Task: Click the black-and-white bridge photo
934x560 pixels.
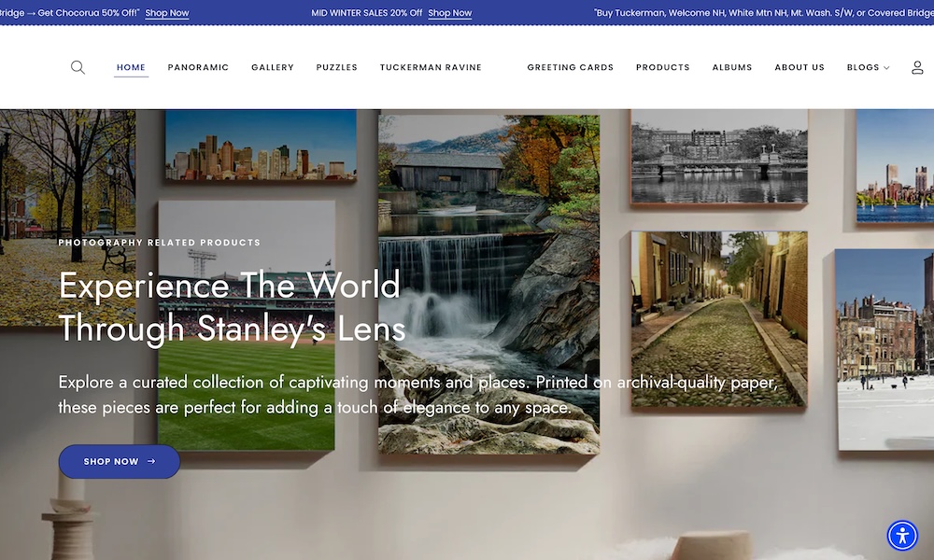Action: click(719, 157)
